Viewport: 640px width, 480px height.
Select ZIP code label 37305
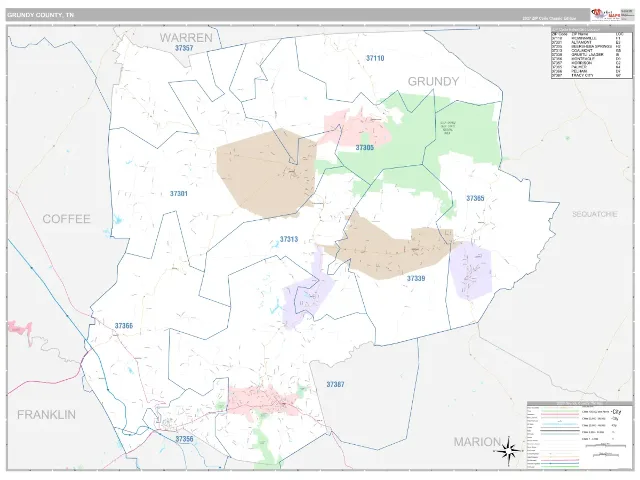point(364,148)
